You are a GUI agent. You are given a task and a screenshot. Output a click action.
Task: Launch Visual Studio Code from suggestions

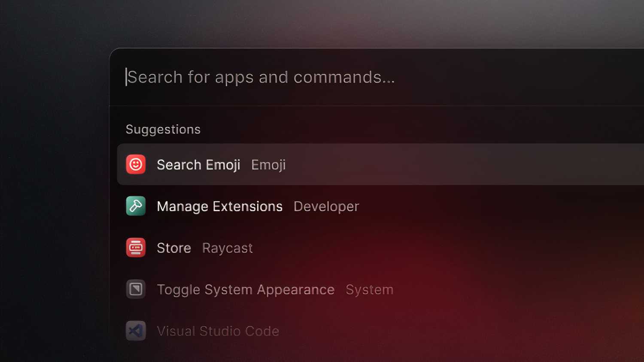tap(218, 331)
